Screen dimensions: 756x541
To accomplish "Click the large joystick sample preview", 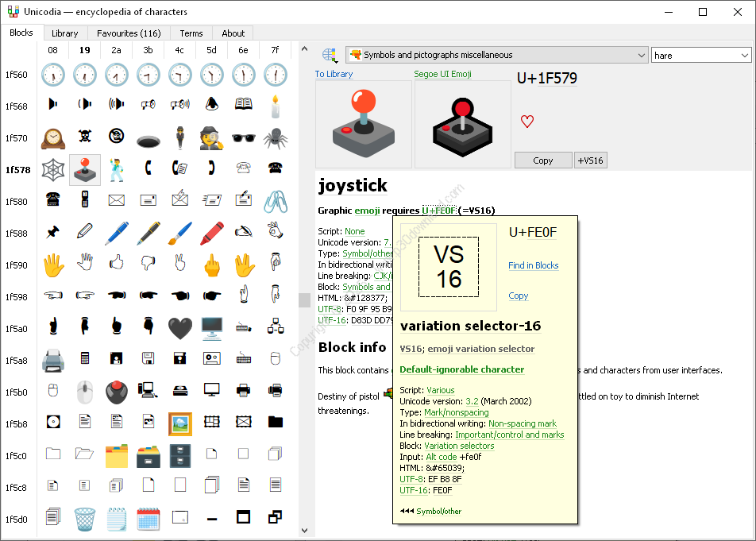I will [363, 124].
